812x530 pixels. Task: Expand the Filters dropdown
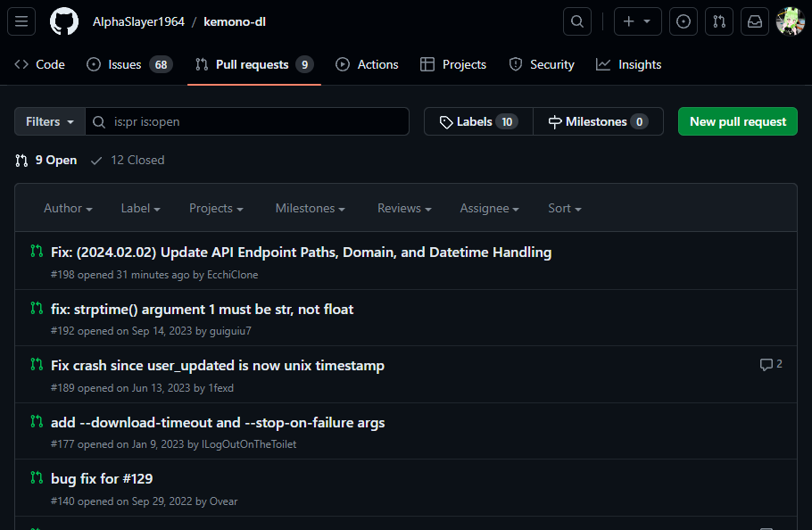(50, 121)
